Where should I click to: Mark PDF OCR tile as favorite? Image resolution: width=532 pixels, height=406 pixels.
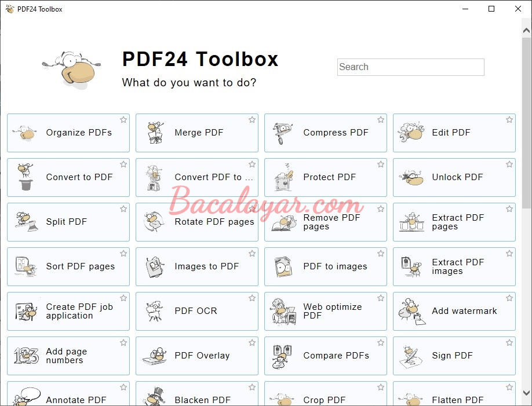252,298
